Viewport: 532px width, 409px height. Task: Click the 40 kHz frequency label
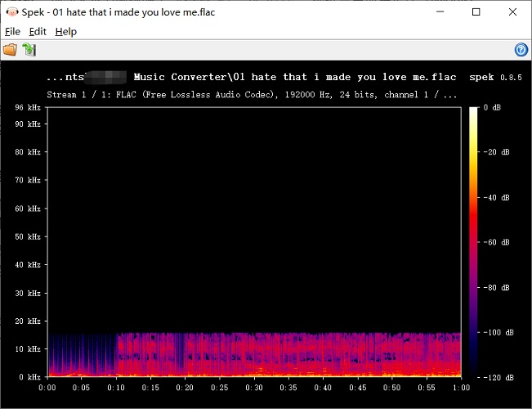click(x=28, y=265)
